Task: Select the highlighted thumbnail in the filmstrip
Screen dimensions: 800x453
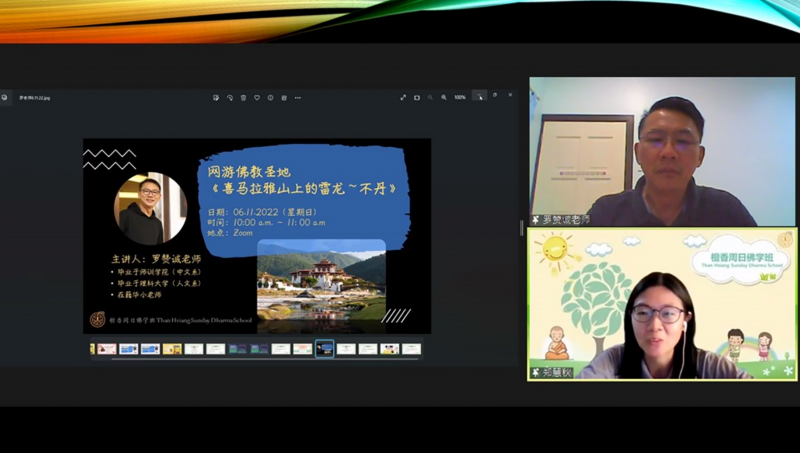Action: tap(324, 349)
